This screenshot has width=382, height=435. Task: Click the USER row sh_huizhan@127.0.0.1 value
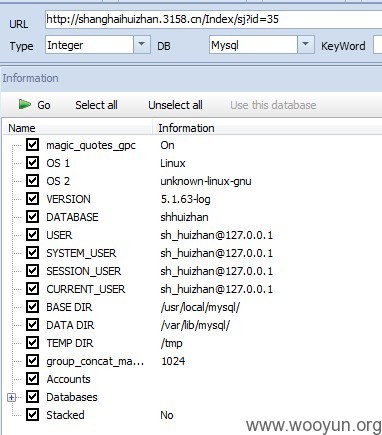(x=216, y=235)
